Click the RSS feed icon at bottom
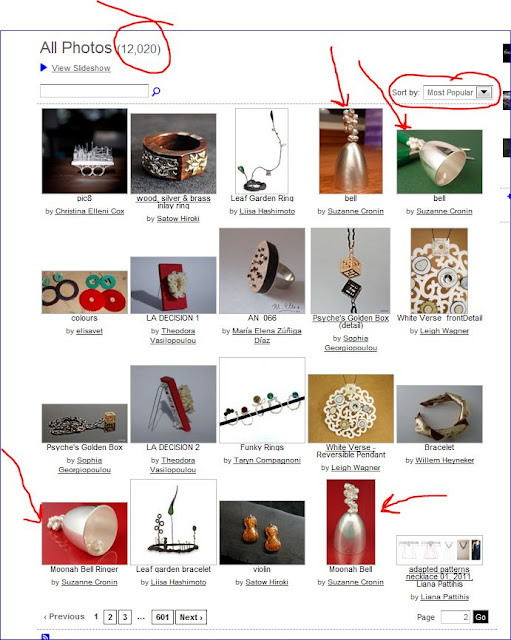511x640 pixels. 45,637
